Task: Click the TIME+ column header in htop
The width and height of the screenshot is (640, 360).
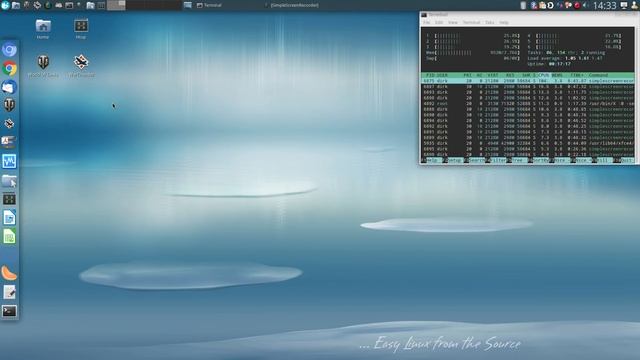Action: point(577,75)
